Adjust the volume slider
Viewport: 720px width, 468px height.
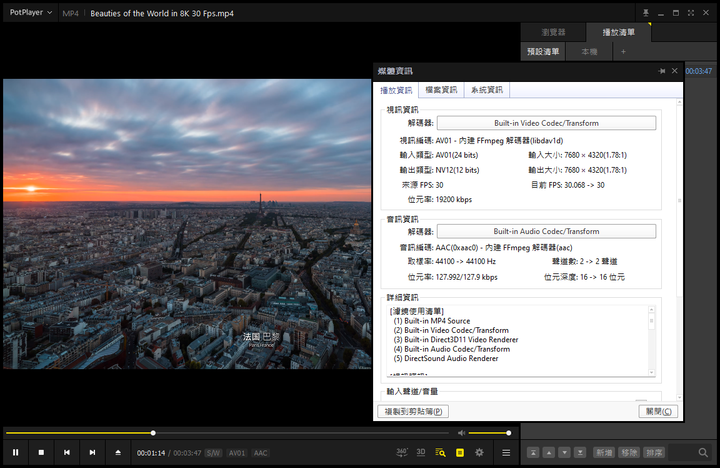(x=489, y=433)
